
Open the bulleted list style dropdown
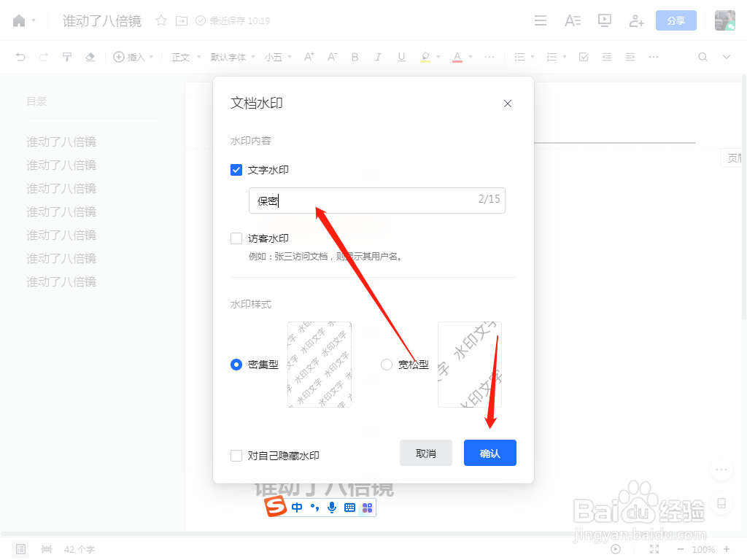pos(532,57)
